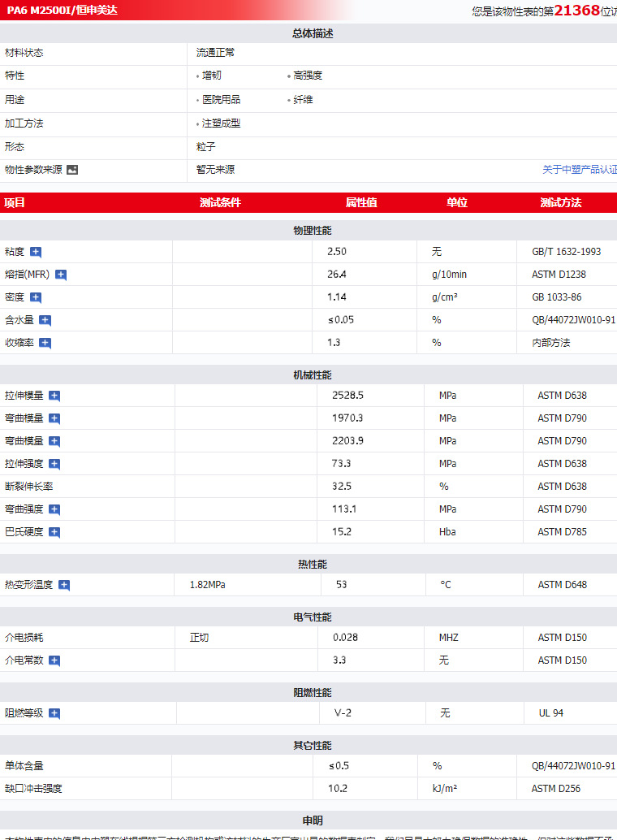Click the 属性值 column header
617x840 pixels.
pyautogui.click(x=361, y=202)
